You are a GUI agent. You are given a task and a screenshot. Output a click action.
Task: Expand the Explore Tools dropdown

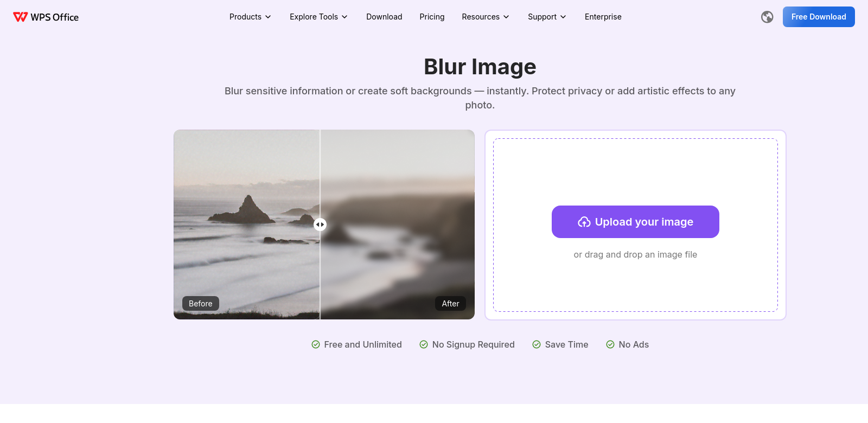tap(318, 17)
